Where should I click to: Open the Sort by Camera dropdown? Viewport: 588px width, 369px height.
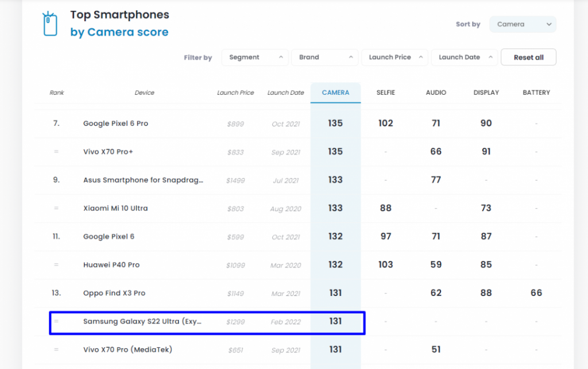pyautogui.click(x=523, y=24)
